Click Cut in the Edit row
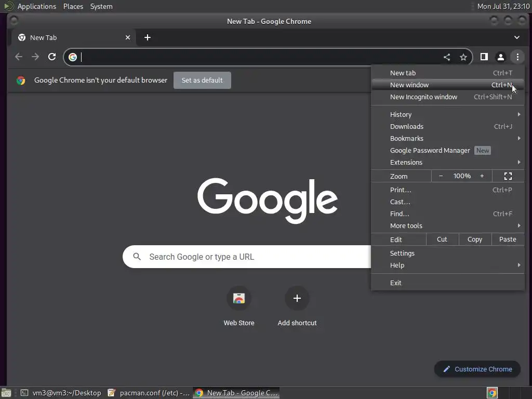 442,239
